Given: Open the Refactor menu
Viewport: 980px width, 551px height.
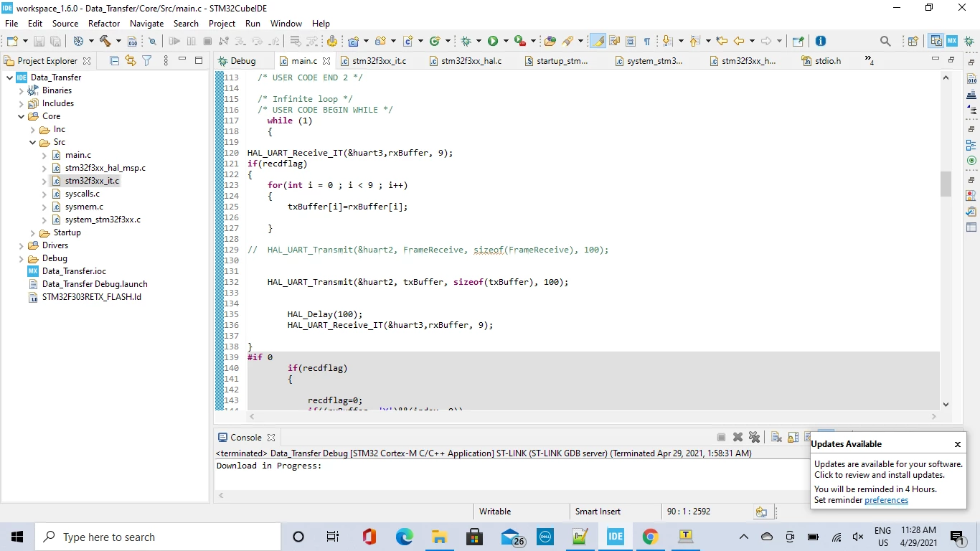Looking at the screenshot, I should coord(104,24).
